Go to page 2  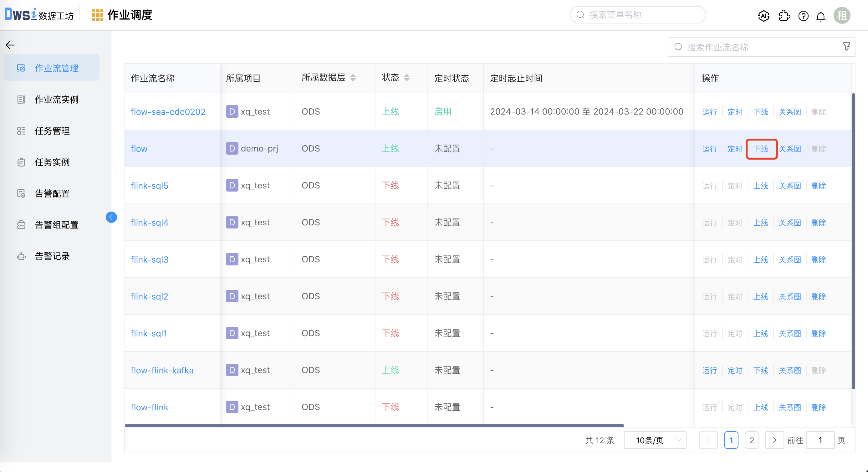coord(752,440)
